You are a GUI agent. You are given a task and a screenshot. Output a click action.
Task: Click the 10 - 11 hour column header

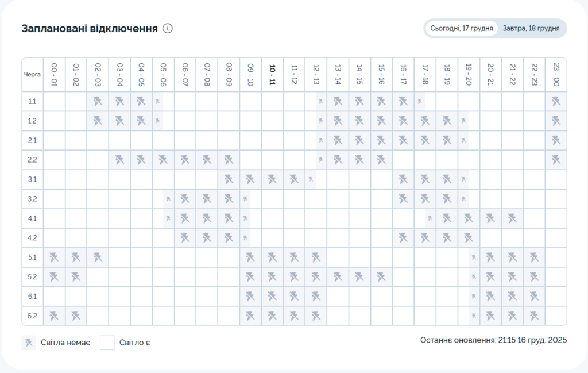pyautogui.click(x=272, y=75)
